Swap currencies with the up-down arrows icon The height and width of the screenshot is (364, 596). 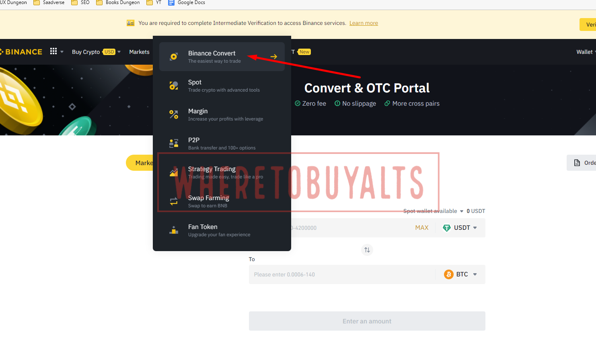[x=367, y=250]
